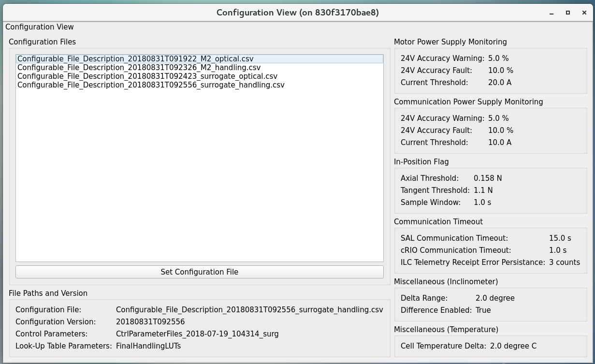Click the CtrlParameterFiles control parameters value
The image size is (595, 364).
(x=197, y=334)
